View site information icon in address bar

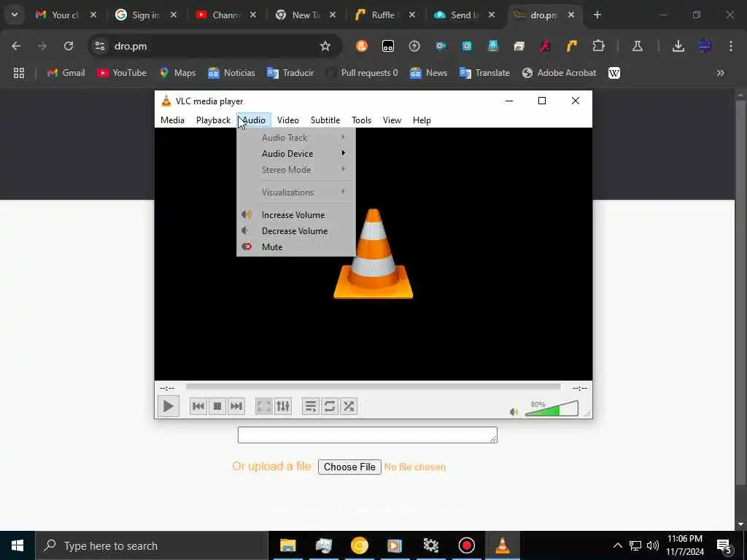(99, 46)
